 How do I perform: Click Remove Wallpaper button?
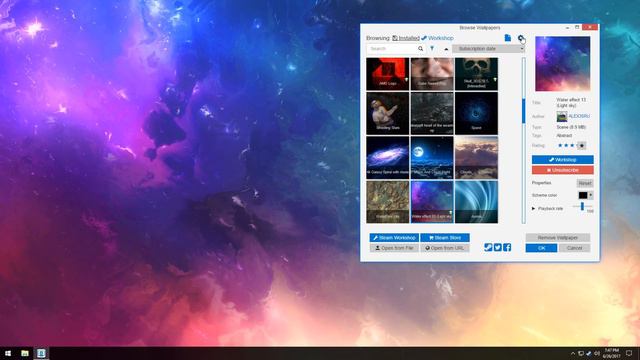pyautogui.click(x=558, y=238)
